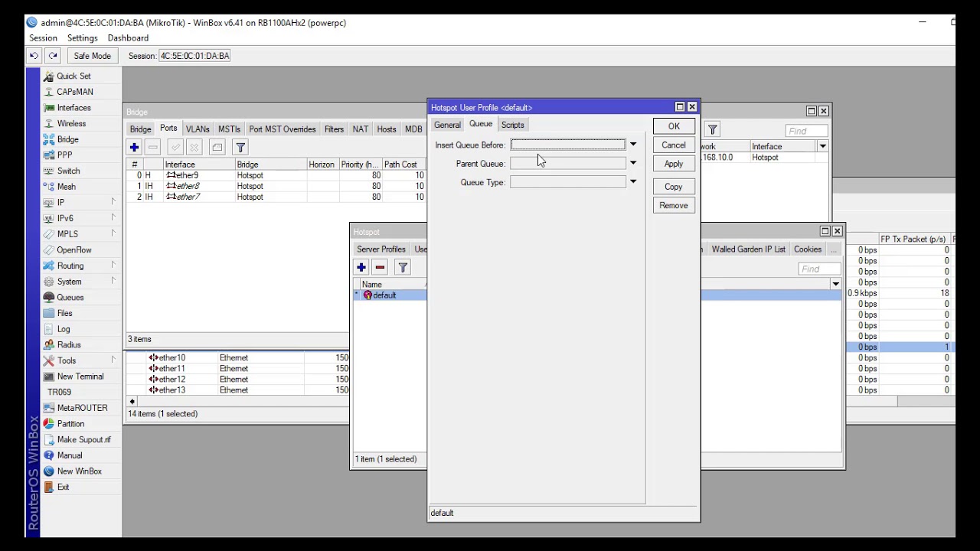This screenshot has height=551, width=980.
Task: Open Queue Type dropdown arrow
Action: (x=633, y=182)
